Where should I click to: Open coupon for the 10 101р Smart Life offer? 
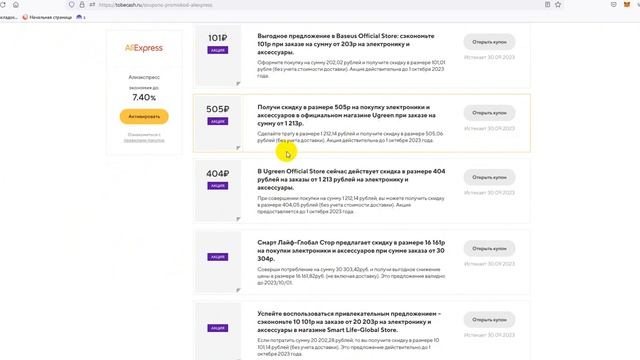489,320
